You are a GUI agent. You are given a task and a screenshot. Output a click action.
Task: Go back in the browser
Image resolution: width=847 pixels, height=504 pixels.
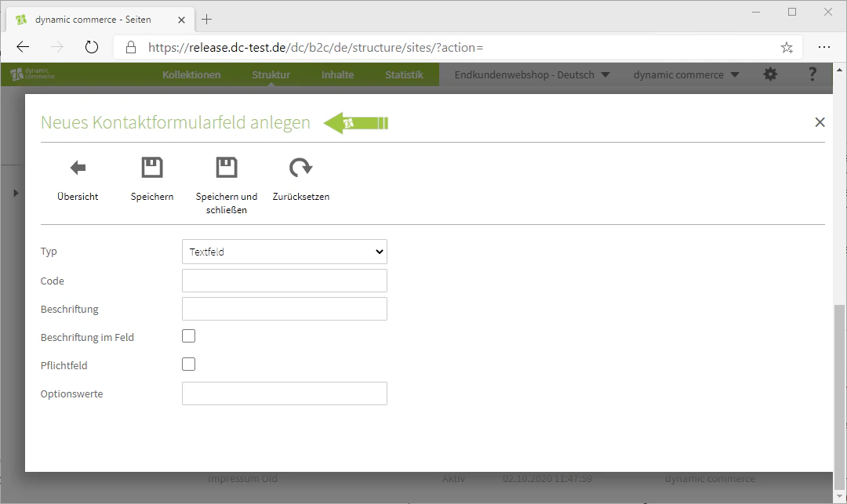coord(23,48)
